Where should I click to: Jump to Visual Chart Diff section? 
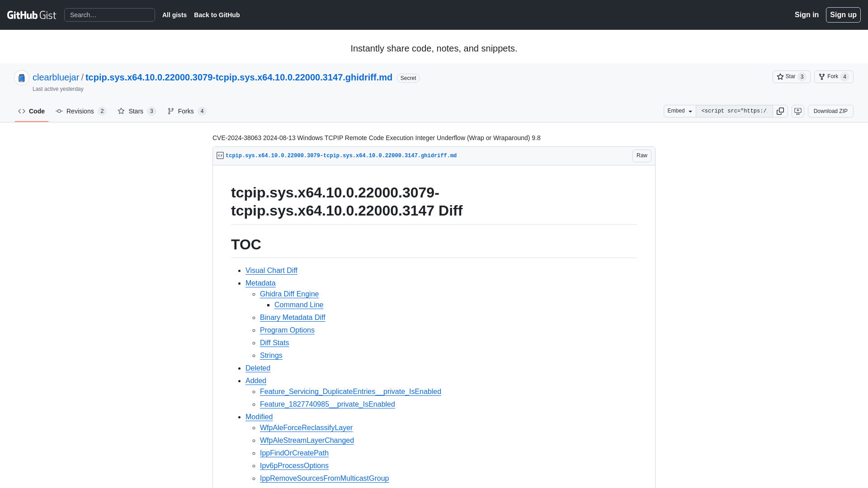click(271, 270)
